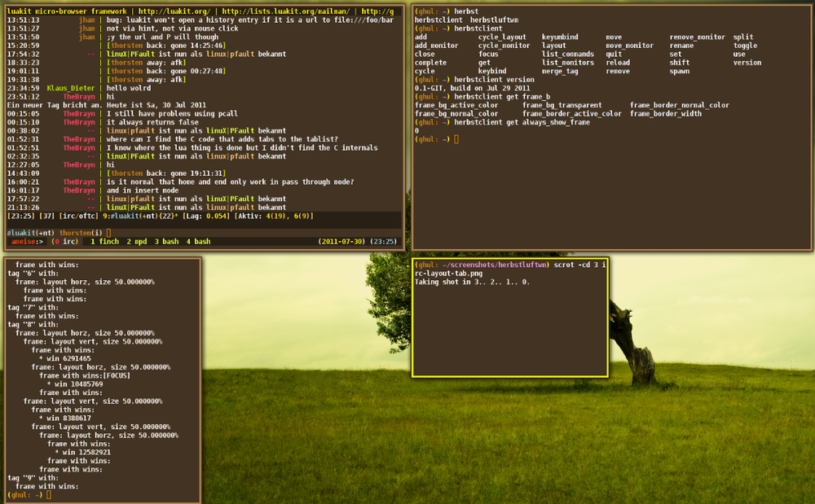The width and height of the screenshot is (815, 504).
Task: Click 'rename' in the command list
Action: click(x=681, y=46)
